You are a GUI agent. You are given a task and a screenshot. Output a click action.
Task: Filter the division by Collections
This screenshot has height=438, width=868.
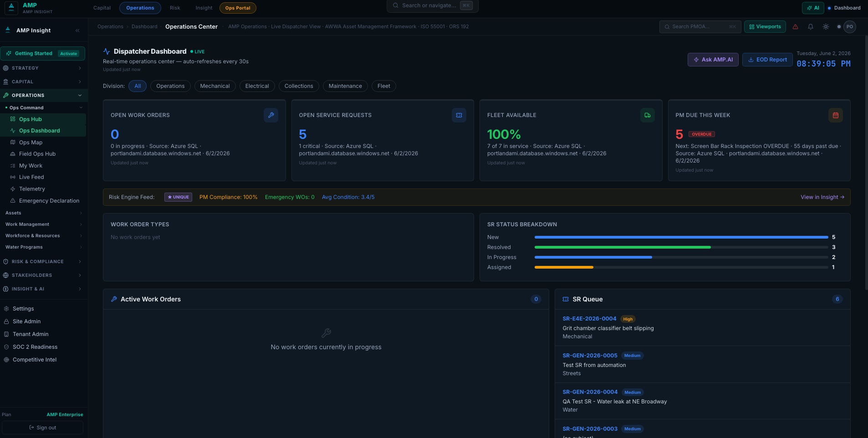click(x=299, y=86)
